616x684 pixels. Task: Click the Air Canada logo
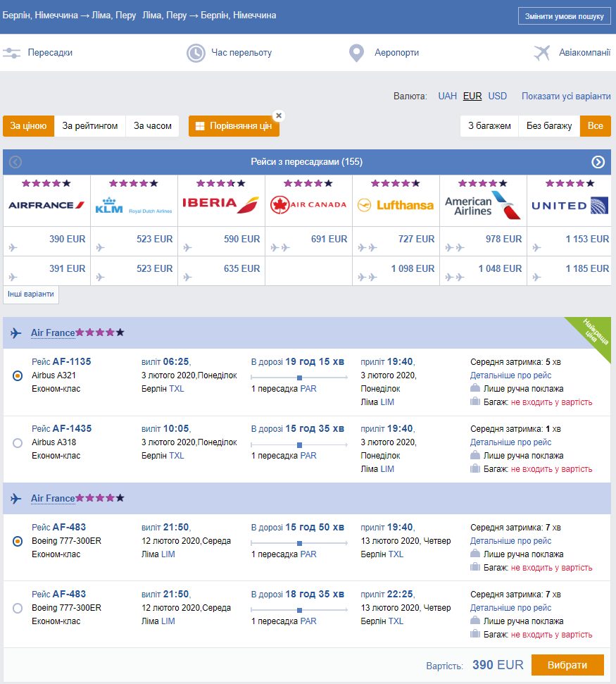308,205
